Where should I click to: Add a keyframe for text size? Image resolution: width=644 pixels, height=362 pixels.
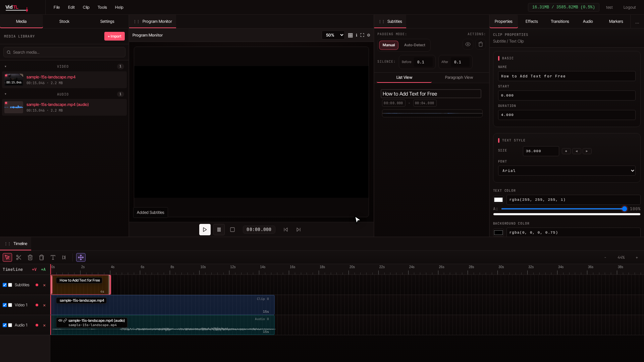[566, 151]
